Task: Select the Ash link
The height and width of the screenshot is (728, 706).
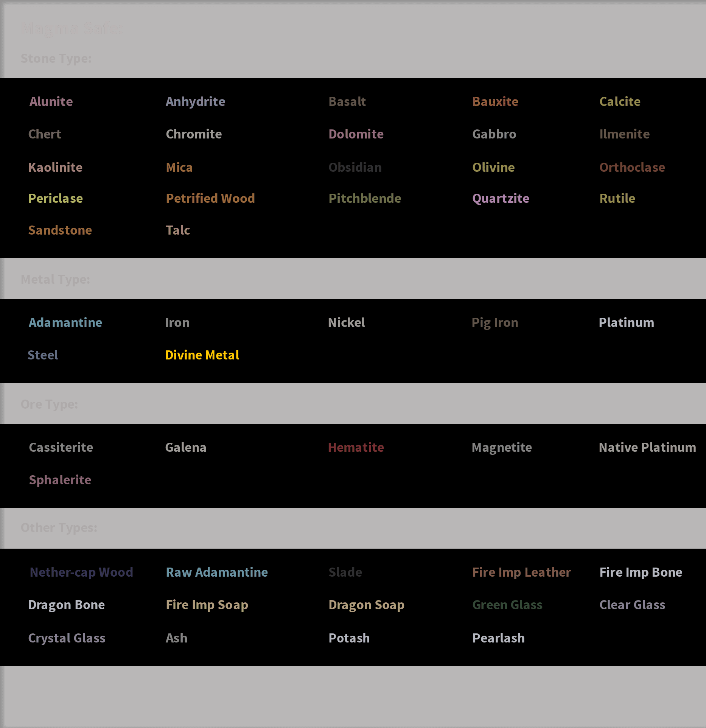Action: pyautogui.click(x=176, y=638)
